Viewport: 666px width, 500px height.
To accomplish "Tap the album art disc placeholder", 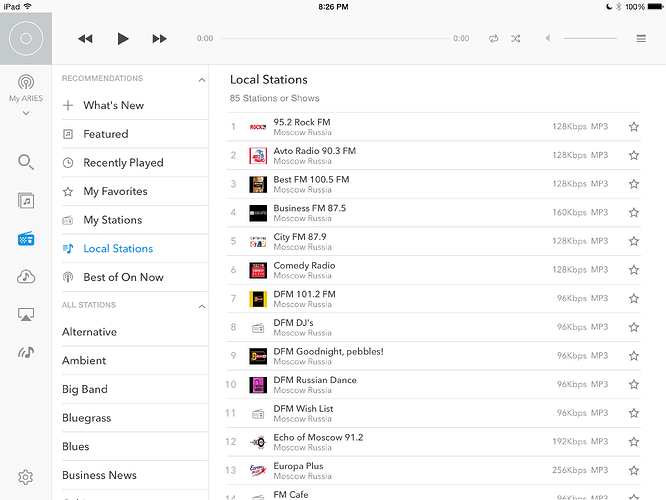I will tap(26, 39).
